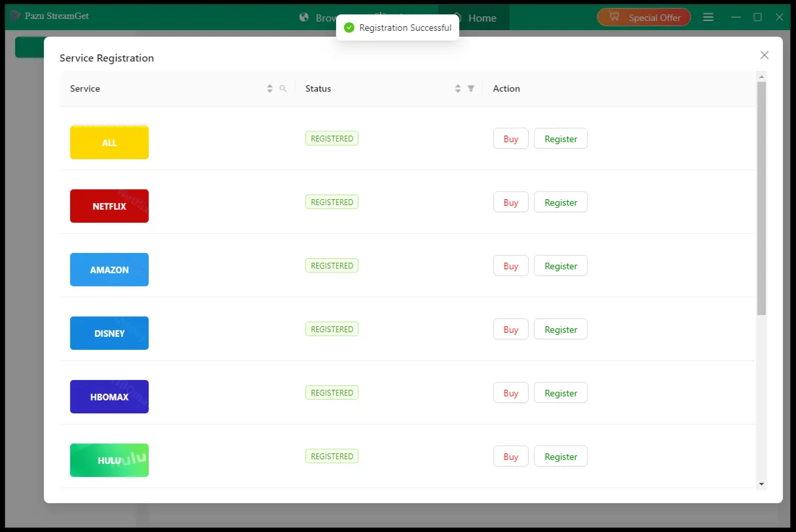Viewport: 796px width, 532px height.
Task: Click Buy for Hulu
Action: click(x=511, y=456)
